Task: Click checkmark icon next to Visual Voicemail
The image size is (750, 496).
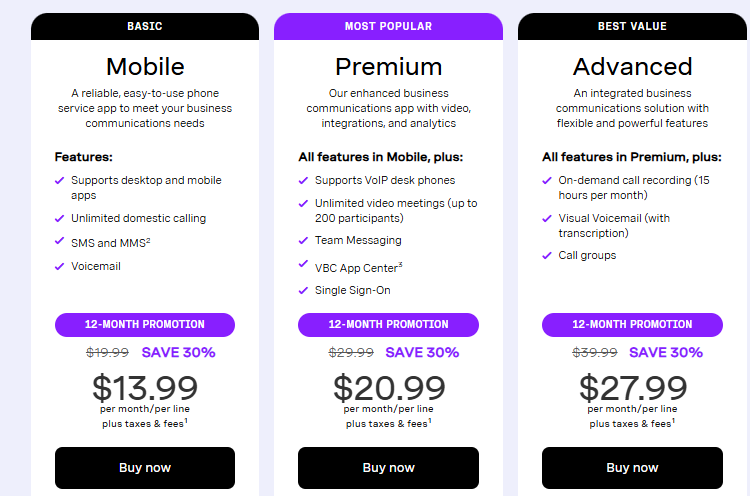Action: (x=547, y=219)
